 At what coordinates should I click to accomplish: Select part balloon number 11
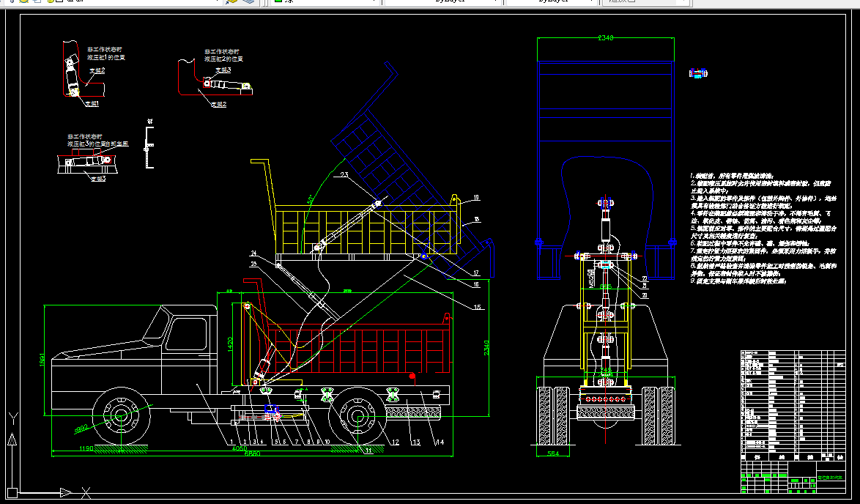(x=368, y=451)
